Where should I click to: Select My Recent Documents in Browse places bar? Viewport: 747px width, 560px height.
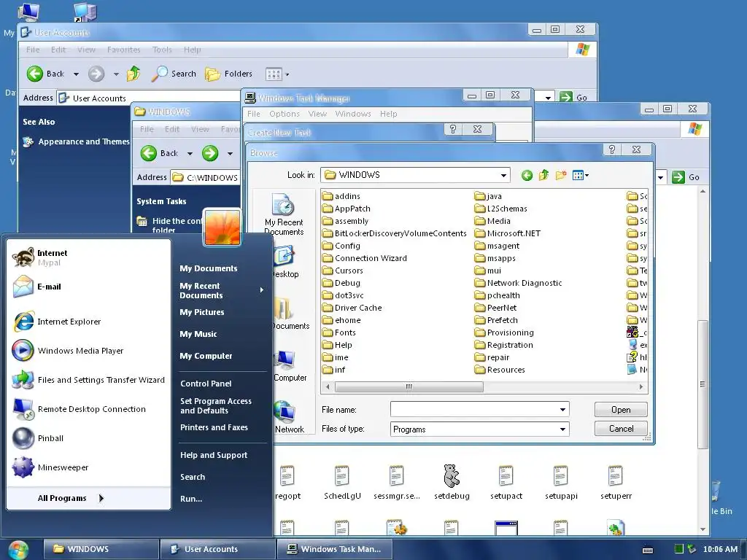[284, 214]
